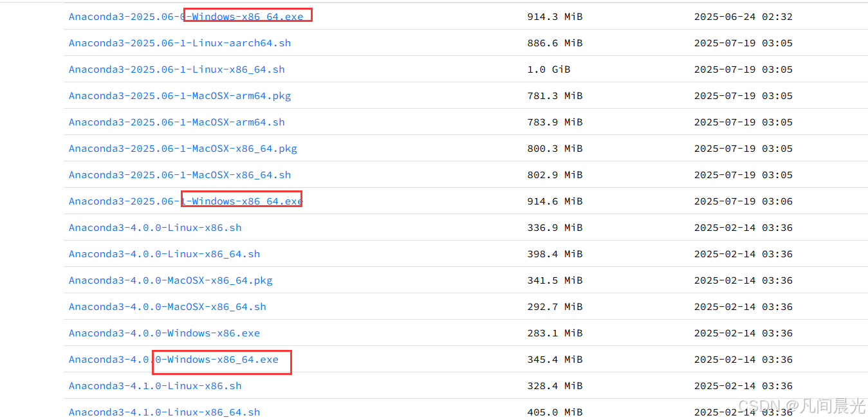Viewport: 868px width, 420px height.
Task: Click the 783.9 MiB size value
Action: (555, 122)
